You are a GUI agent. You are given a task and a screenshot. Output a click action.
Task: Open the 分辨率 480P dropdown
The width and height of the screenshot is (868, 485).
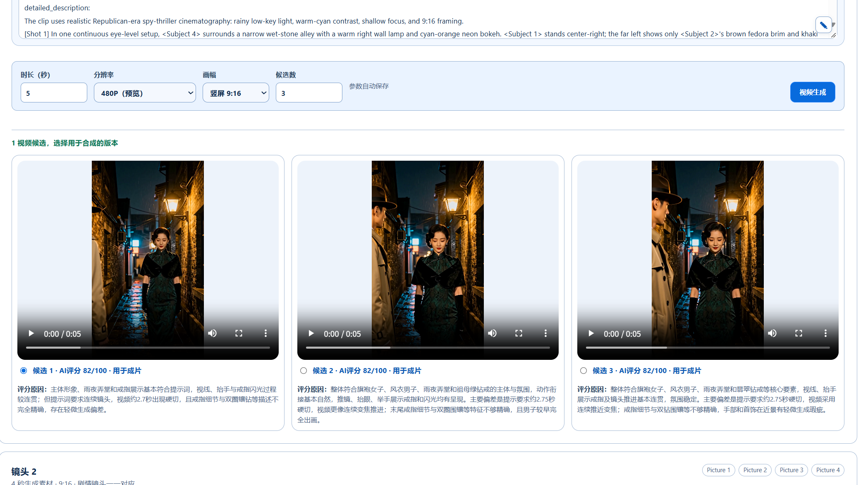(145, 93)
